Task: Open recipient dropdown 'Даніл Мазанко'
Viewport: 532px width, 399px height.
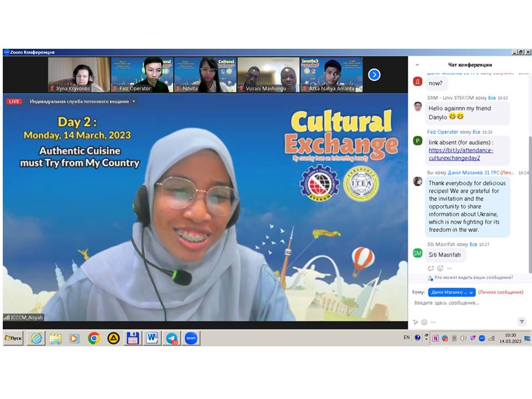Action: (x=452, y=292)
